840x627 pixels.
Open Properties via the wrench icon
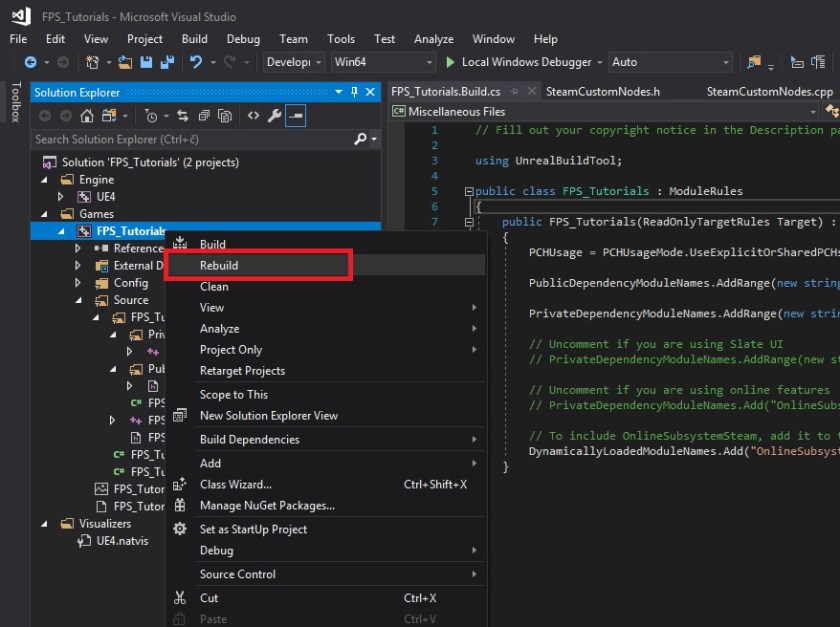tap(274, 113)
